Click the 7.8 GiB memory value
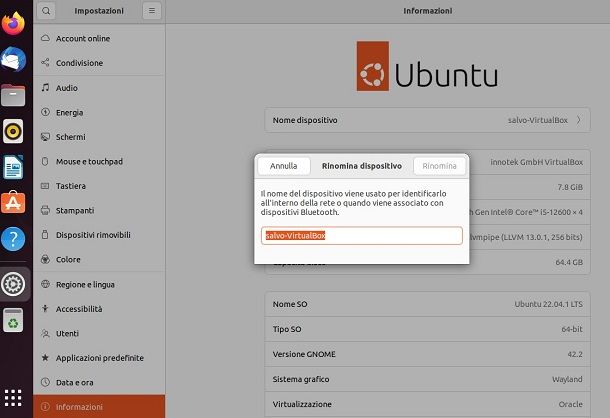 point(570,187)
